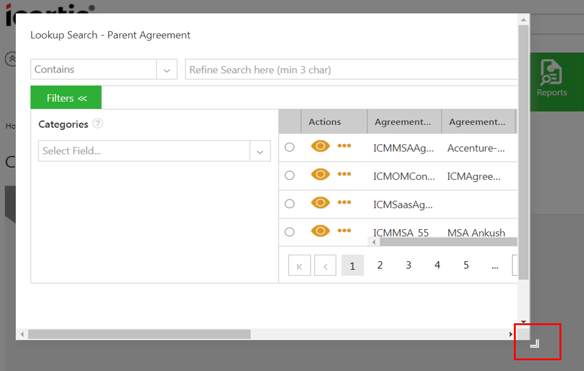Screen dimensions: 584x371
Task: Go to previous results page
Action: pos(325,266)
